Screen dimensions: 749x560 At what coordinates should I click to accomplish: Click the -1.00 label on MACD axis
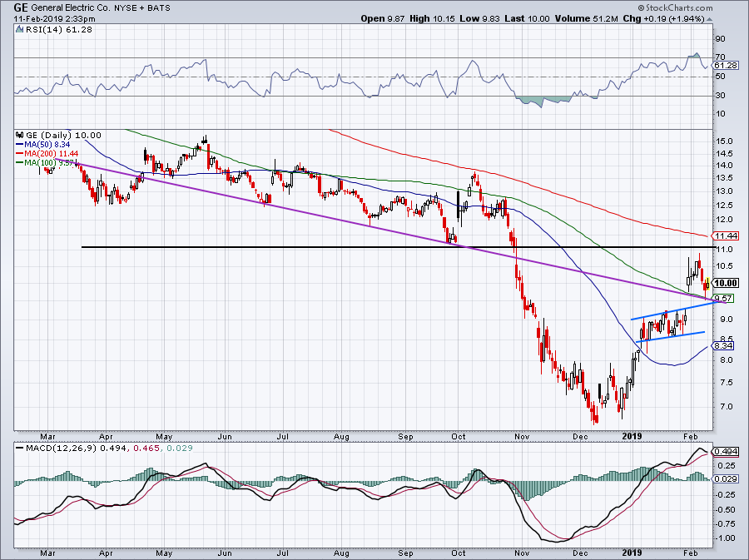coord(726,538)
